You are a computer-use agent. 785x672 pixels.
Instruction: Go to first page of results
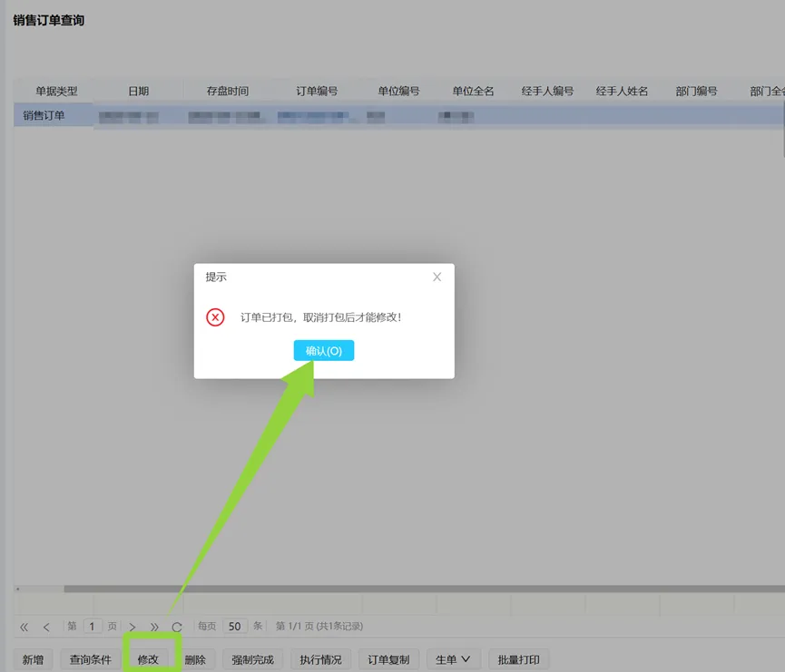25,627
